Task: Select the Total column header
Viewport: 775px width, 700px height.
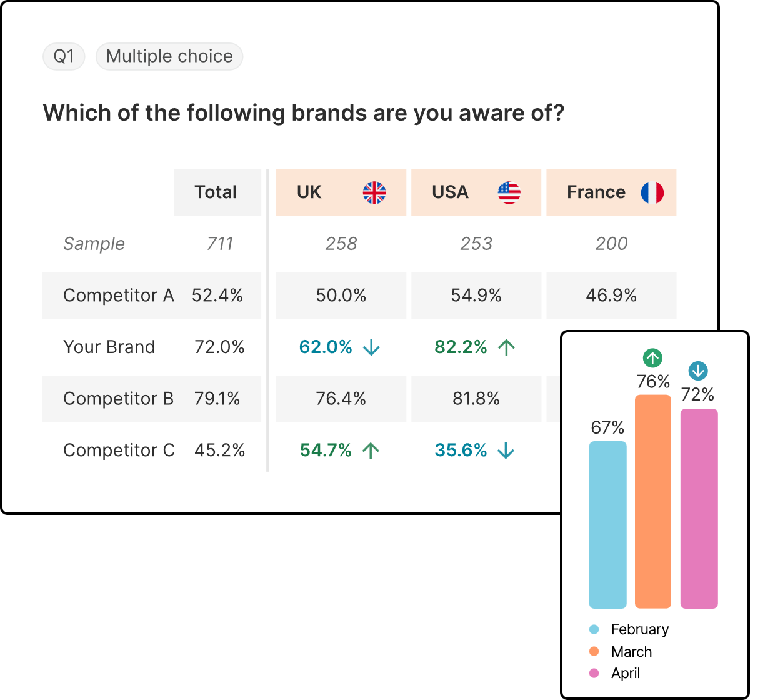Action: (x=216, y=192)
